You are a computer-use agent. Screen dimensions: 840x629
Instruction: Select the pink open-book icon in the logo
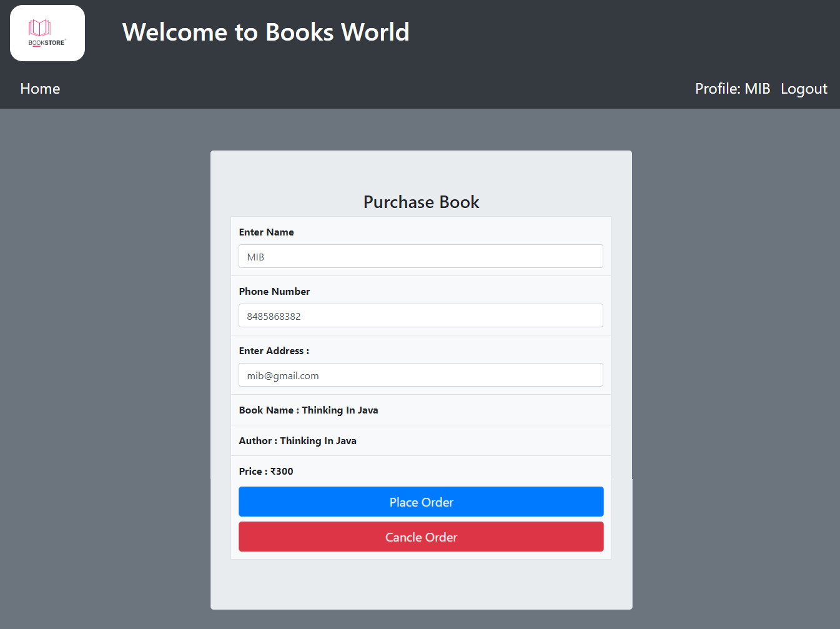pyautogui.click(x=40, y=27)
